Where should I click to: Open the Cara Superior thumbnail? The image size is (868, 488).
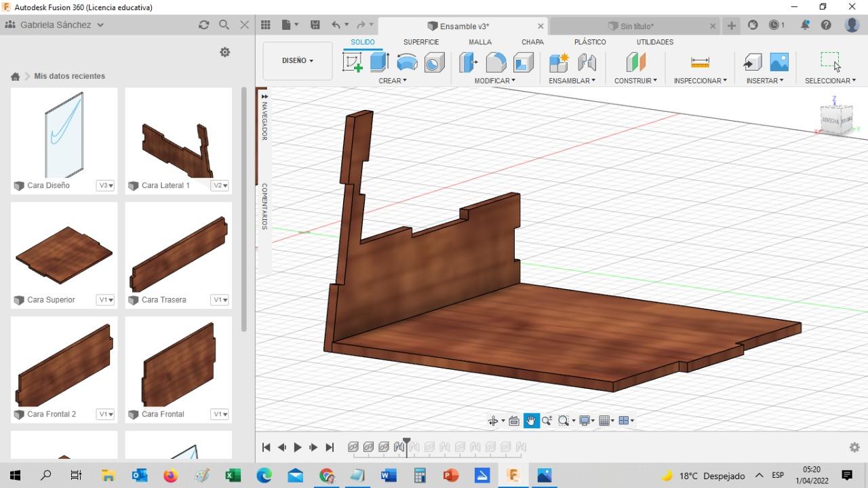pos(64,255)
